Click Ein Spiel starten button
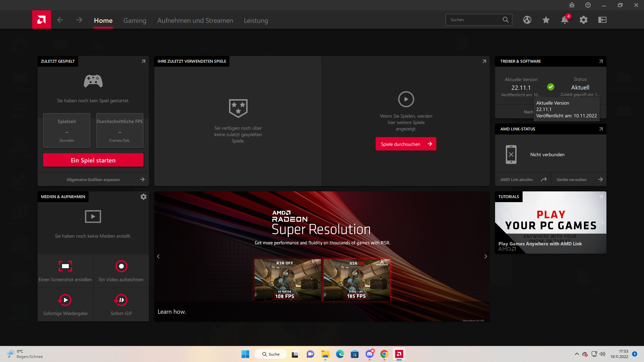The image size is (644, 362). click(93, 160)
